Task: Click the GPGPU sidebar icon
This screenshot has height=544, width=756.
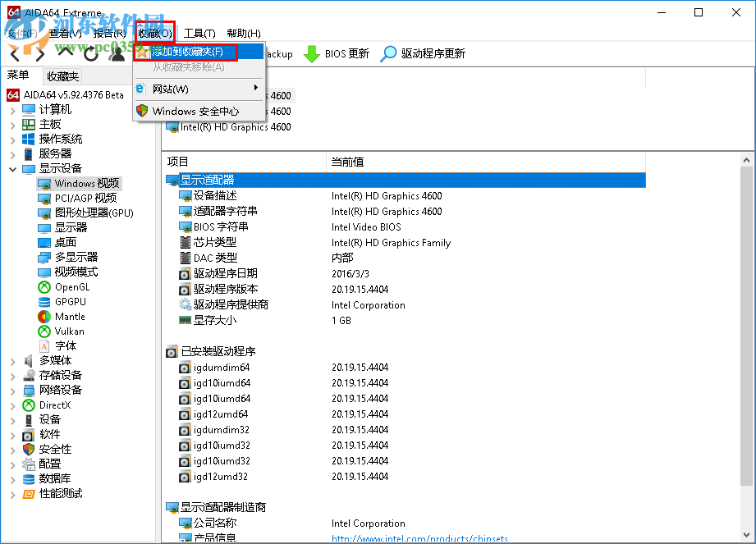Action: [44, 301]
